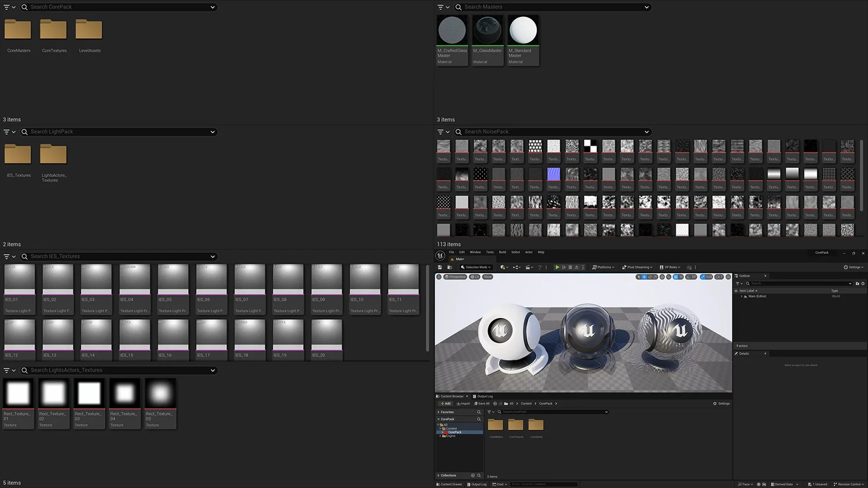Image resolution: width=868 pixels, height=488 pixels.
Task: Open the Outliner settings gear icon
Action: (863, 283)
